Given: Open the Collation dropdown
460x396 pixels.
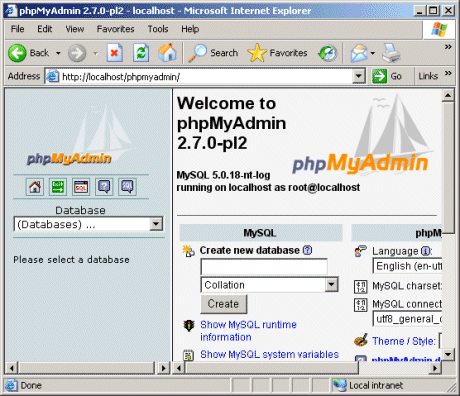Looking at the screenshot, I should (x=269, y=285).
